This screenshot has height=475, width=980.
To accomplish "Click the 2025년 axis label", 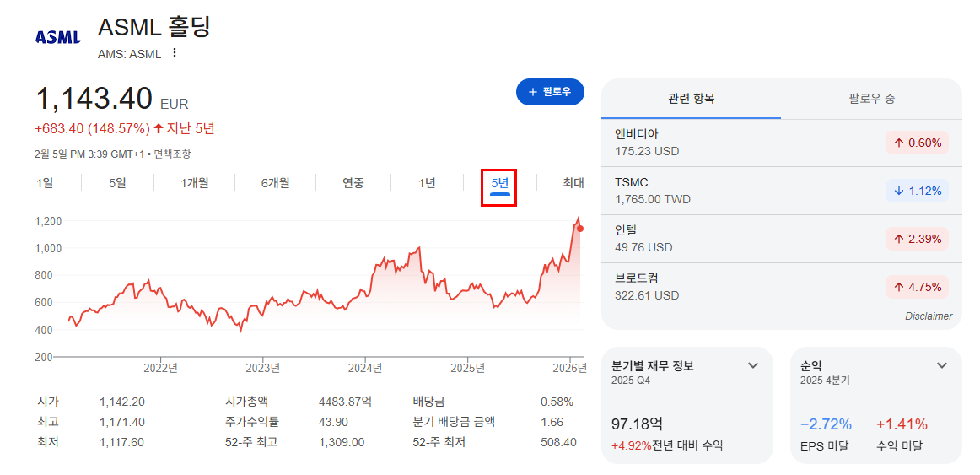I will (468, 368).
